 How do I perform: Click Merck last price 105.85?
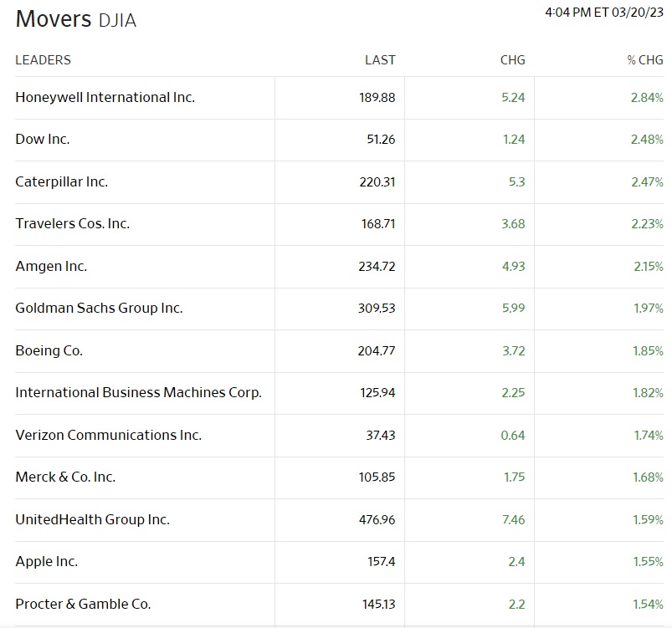[x=377, y=477]
